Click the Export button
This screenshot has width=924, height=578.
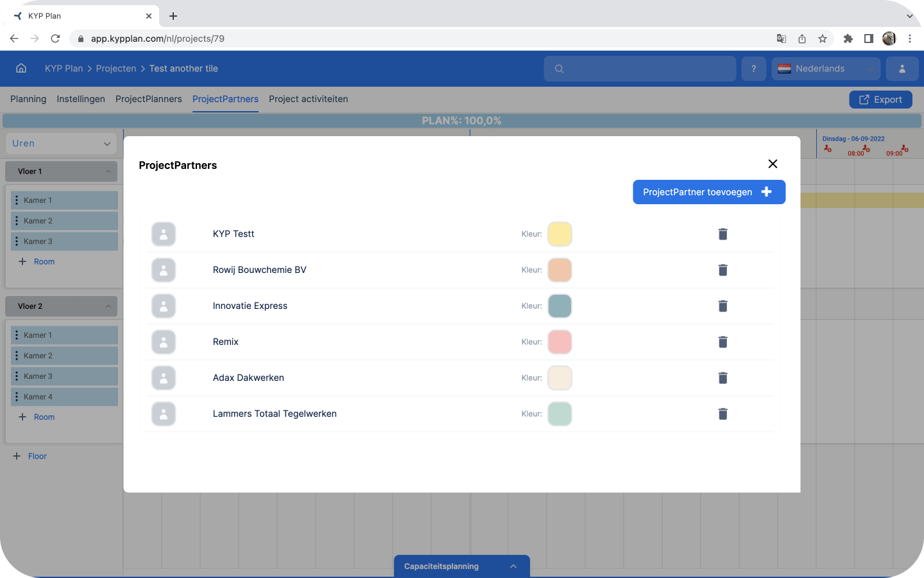880,100
